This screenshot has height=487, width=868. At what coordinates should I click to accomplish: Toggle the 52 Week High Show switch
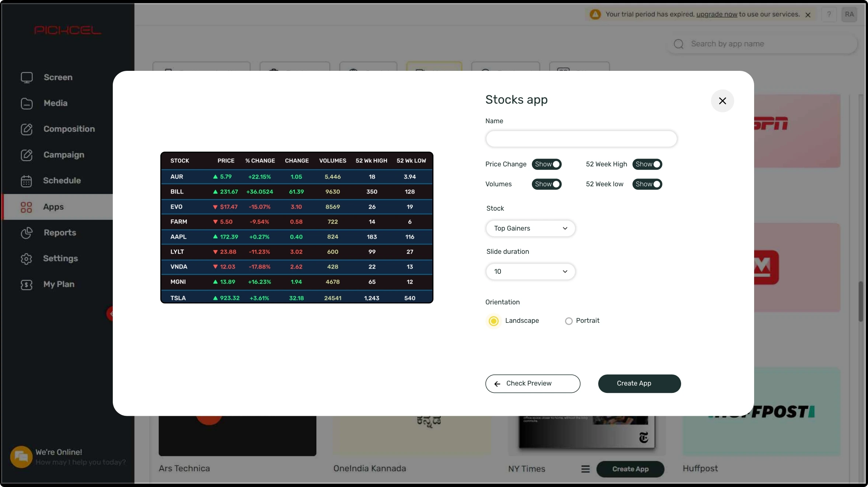648,164
